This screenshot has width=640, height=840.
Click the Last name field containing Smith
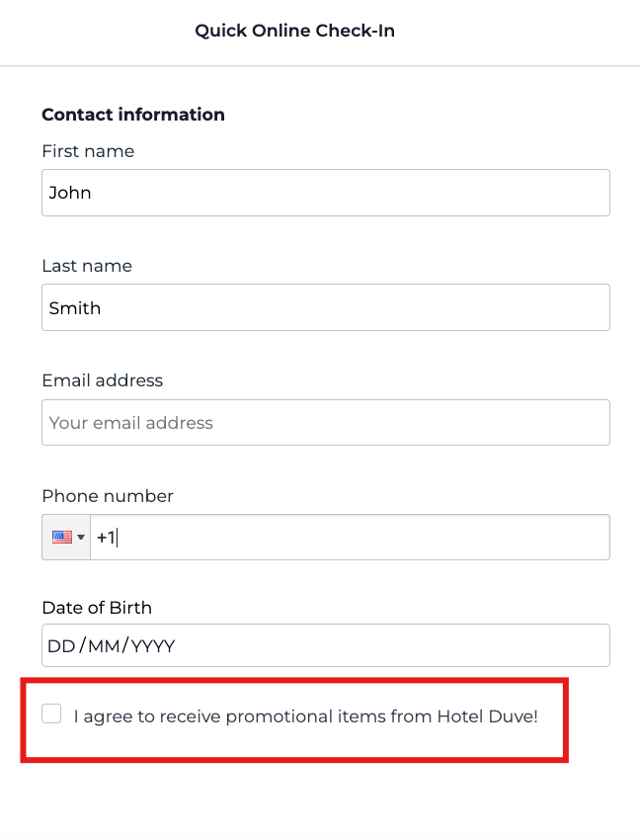point(326,308)
